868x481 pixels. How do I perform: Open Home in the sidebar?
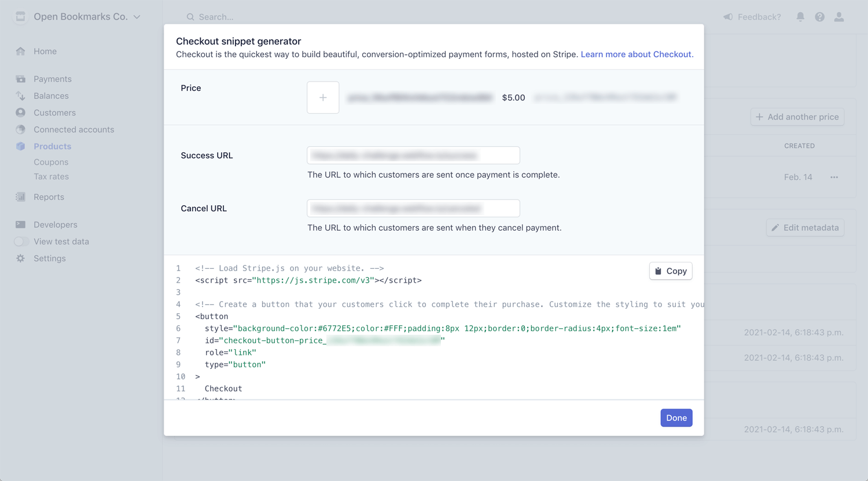click(x=45, y=51)
